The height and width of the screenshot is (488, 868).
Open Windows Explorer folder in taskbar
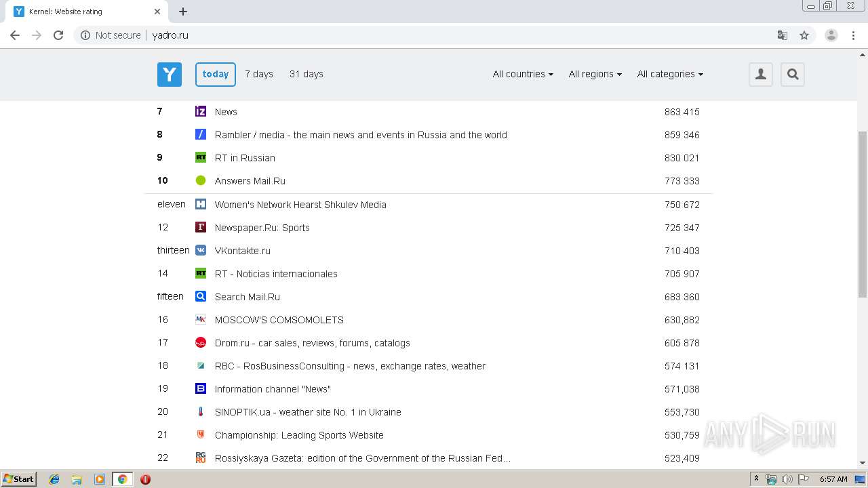77,479
